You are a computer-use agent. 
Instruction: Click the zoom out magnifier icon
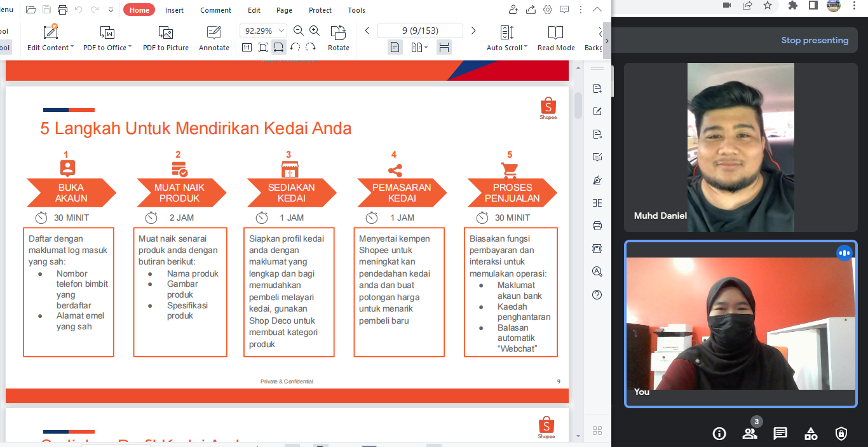pos(299,31)
